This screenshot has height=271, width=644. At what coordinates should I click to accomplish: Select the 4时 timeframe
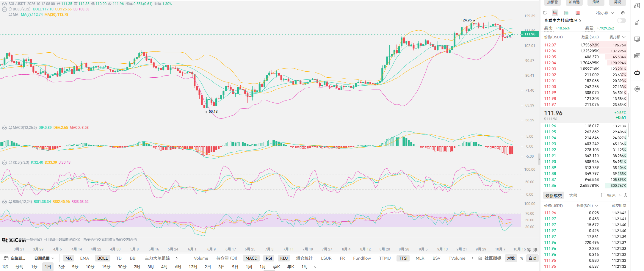tap(164, 267)
